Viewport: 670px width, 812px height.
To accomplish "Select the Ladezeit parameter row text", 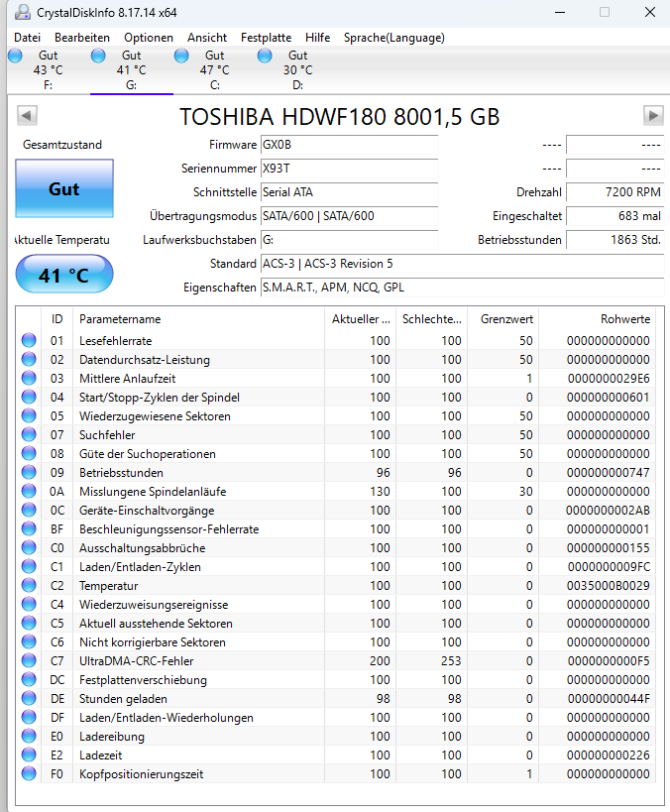I will (100, 755).
